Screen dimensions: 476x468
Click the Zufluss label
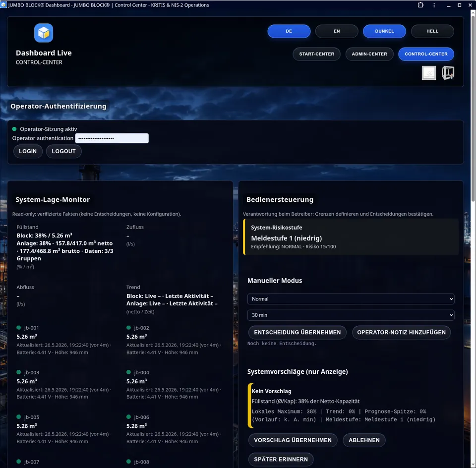(135, 227)
